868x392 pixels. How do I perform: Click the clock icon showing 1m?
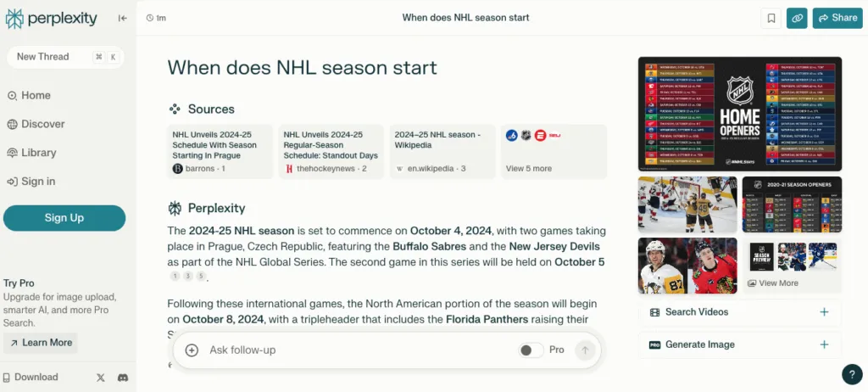pyautogui.click(x=149, y=19)
